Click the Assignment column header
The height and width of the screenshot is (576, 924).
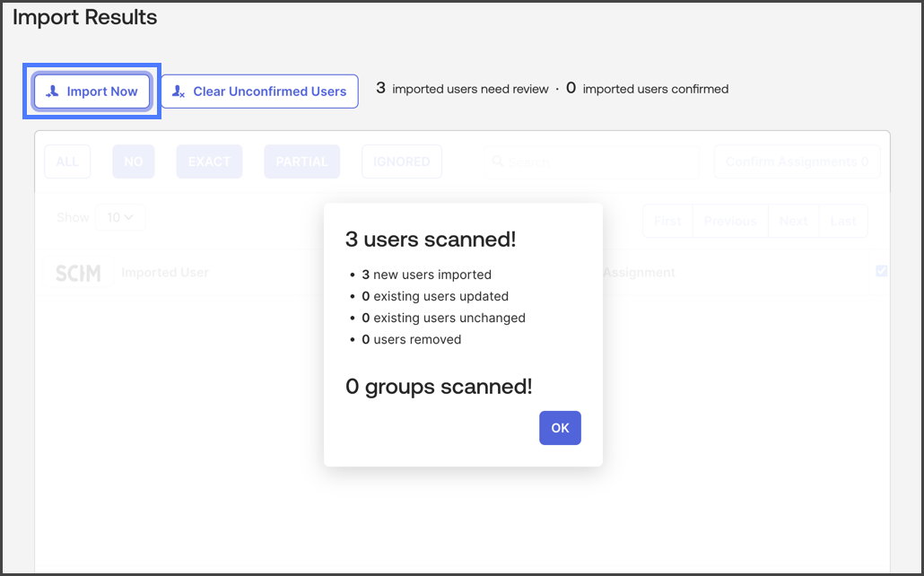pyautogui.click(x=639, y=273)
